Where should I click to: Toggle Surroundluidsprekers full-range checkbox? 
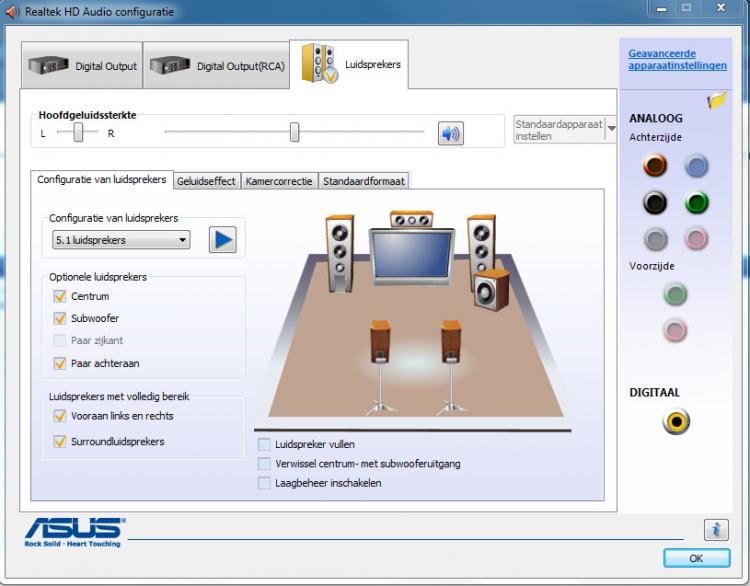(x=59, y=441)
